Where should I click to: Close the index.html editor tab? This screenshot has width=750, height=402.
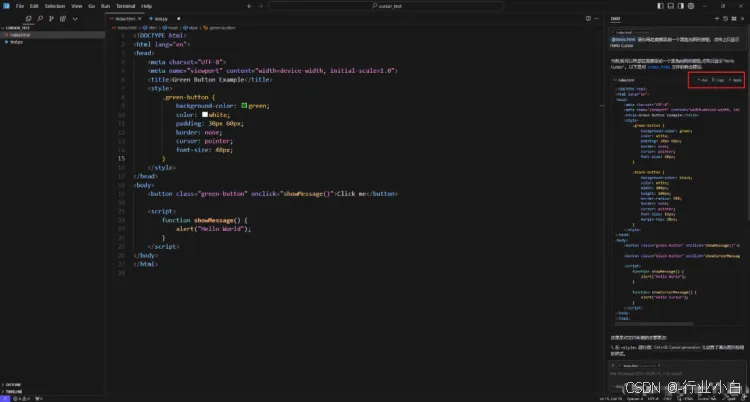click(x=139, y=19)
